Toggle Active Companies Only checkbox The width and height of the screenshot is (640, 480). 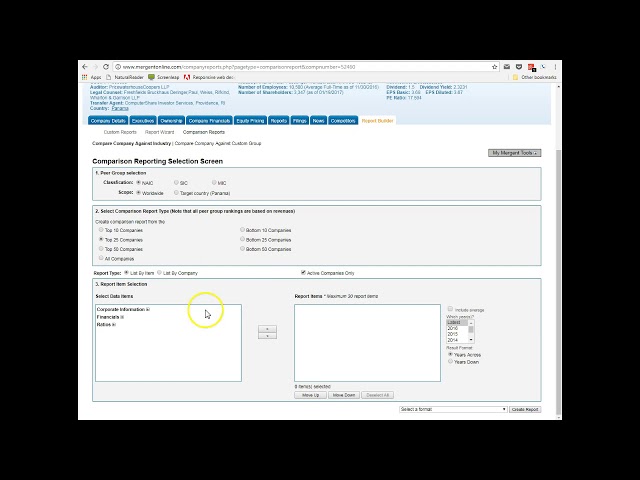303,272
